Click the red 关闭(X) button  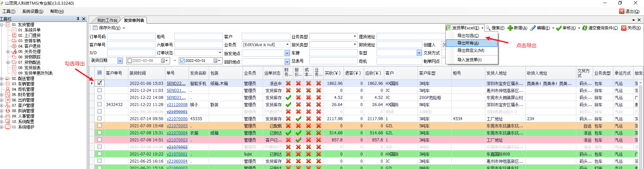[x=631, y=28]
